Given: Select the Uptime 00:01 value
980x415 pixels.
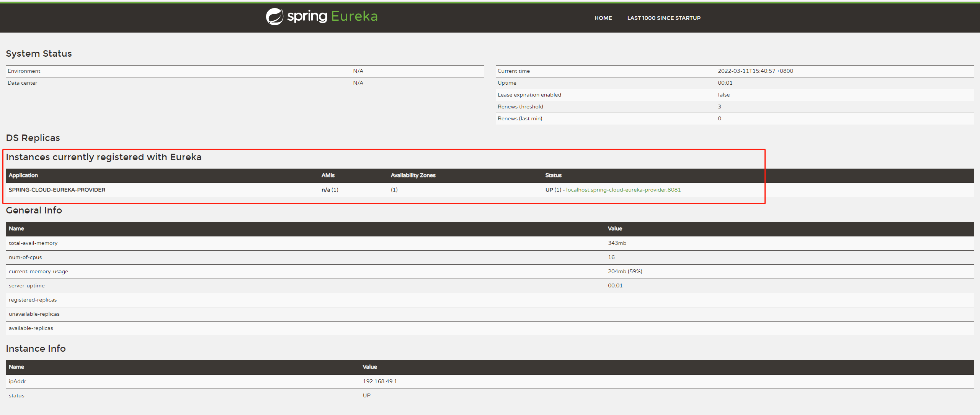Looking at the screenshot, I should pos(725,83).
